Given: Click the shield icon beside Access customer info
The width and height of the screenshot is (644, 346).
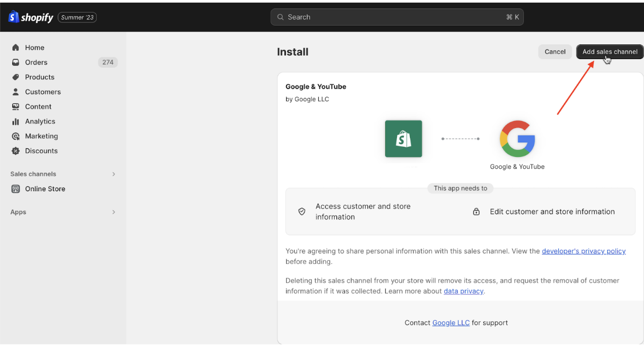Looking at the screenshot, I should [x=302, y=212].
